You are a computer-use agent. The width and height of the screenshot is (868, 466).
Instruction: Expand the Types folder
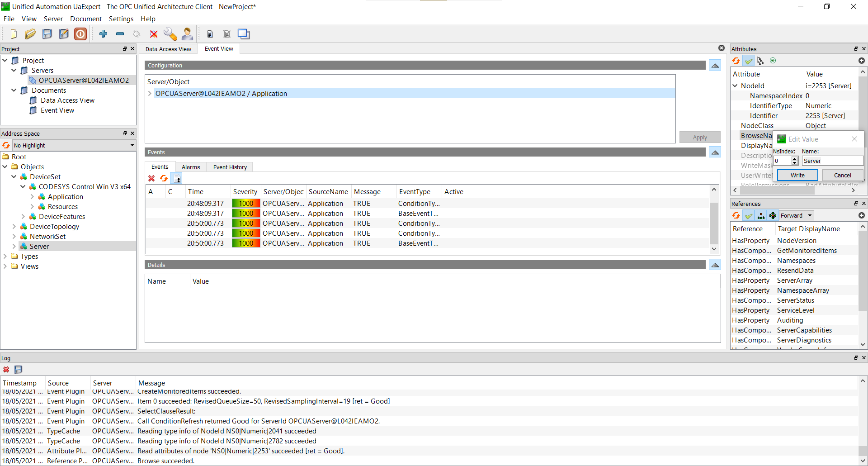(5, 257)
